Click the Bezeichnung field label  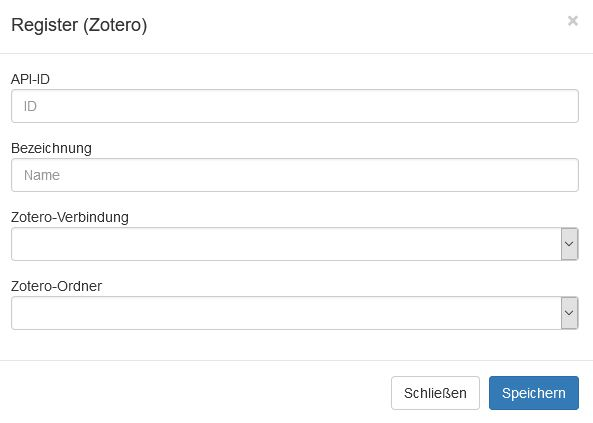[51, 148]
